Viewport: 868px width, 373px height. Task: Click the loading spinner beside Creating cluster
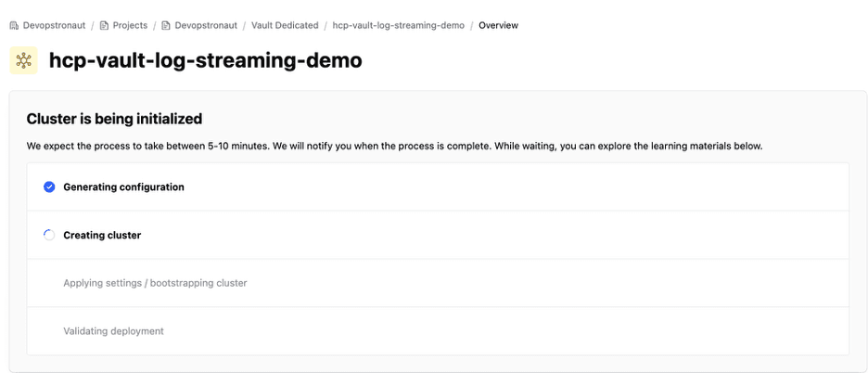49,235
